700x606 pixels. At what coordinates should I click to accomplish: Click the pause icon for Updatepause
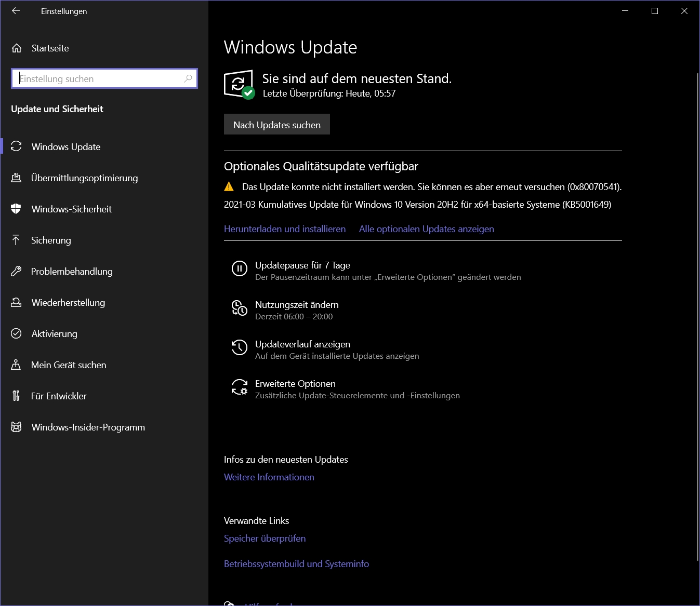pyautogui.click(x=239, y=268)
